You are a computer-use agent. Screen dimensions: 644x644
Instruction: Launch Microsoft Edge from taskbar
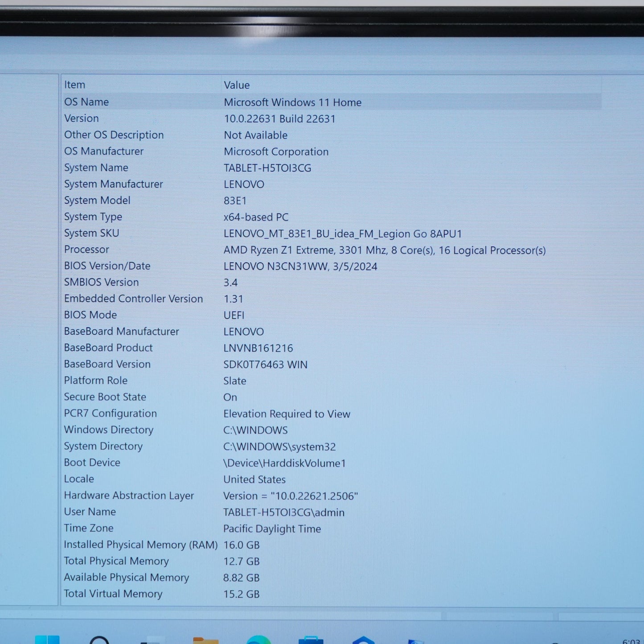(x=258, y=640)
